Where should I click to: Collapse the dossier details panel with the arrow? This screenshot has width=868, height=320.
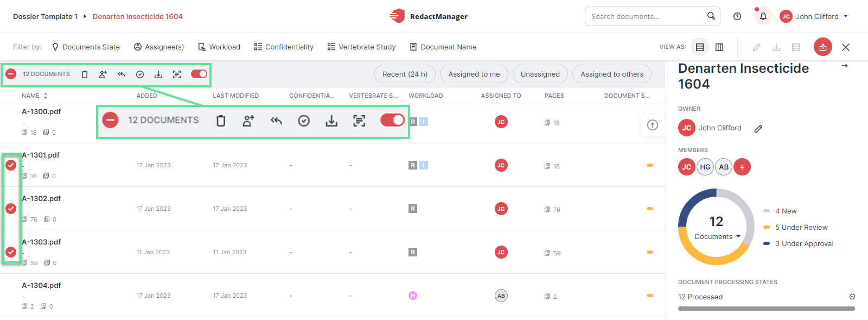pos(845,66)
